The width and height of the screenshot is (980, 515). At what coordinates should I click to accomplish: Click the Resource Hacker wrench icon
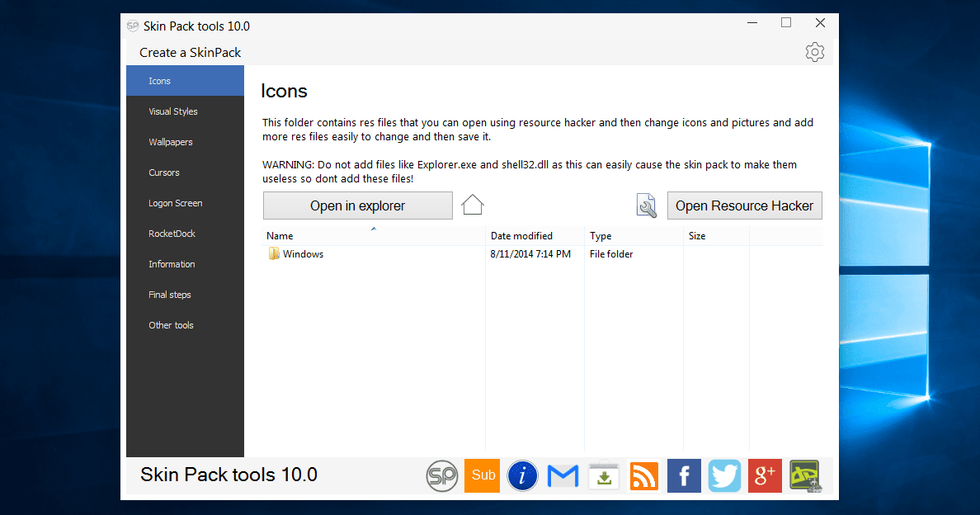click(x=646, y=206)
